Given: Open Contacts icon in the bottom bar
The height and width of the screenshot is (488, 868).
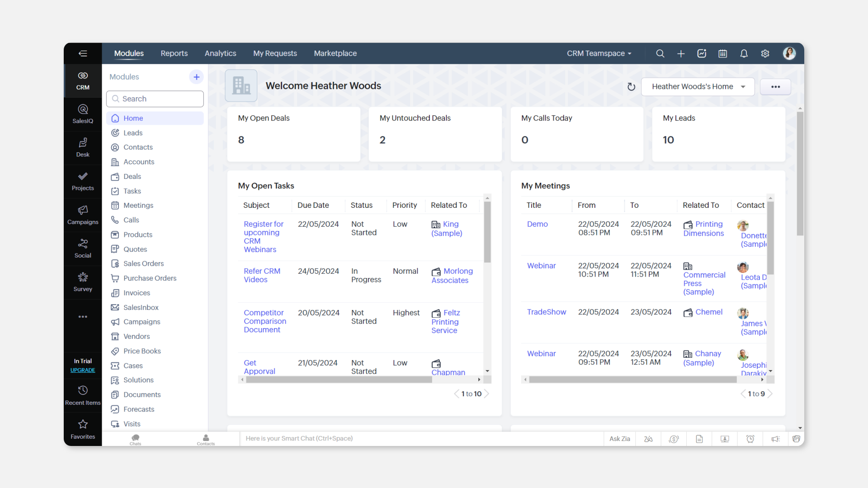Looking at the screenshot, I should click(206, 439).
